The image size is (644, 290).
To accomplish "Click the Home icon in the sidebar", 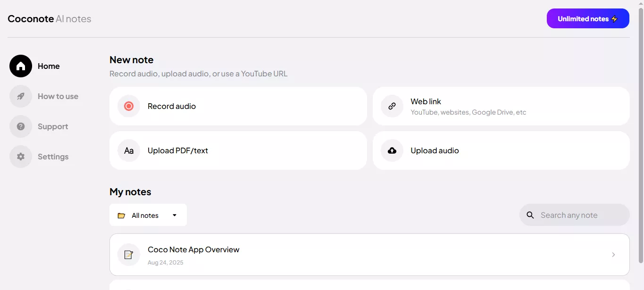I will (20, 66).
